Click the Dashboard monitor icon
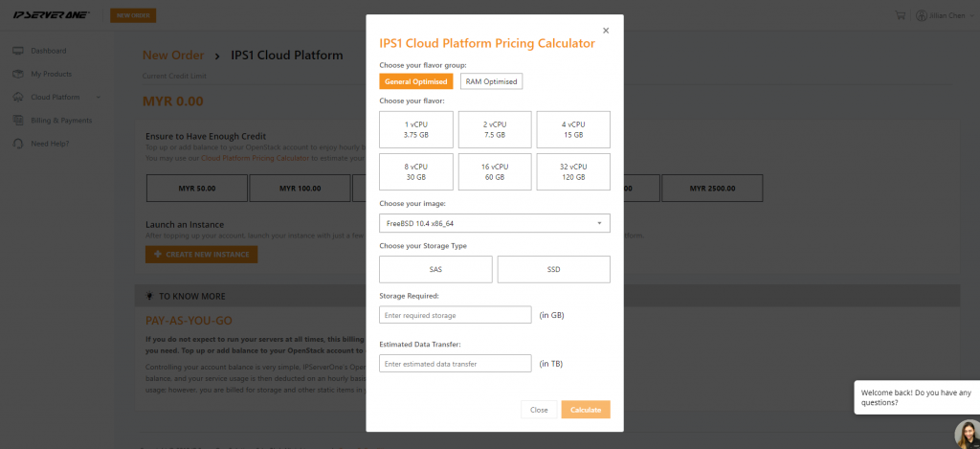 point(18,51)
